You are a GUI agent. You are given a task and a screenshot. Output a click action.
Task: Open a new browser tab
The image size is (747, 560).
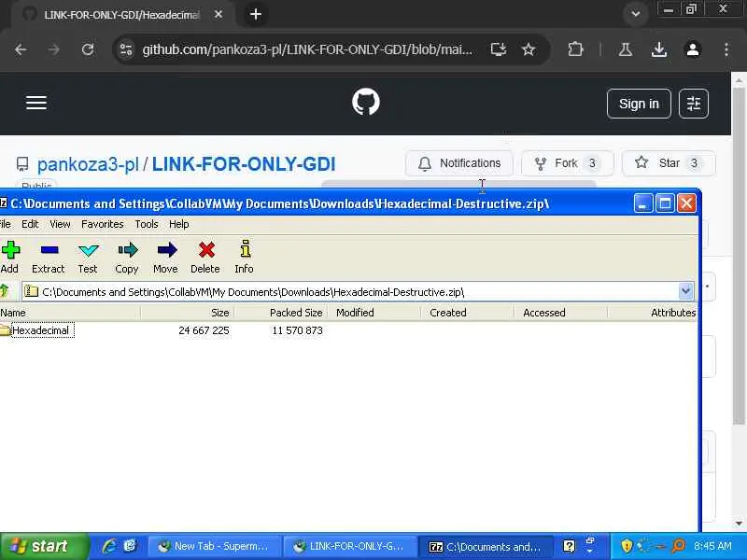click(256, 14)
